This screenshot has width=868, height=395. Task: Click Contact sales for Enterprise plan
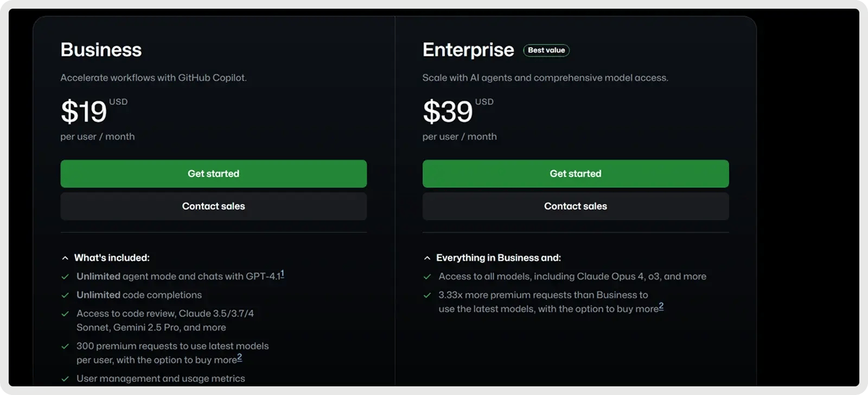point(575,206)
